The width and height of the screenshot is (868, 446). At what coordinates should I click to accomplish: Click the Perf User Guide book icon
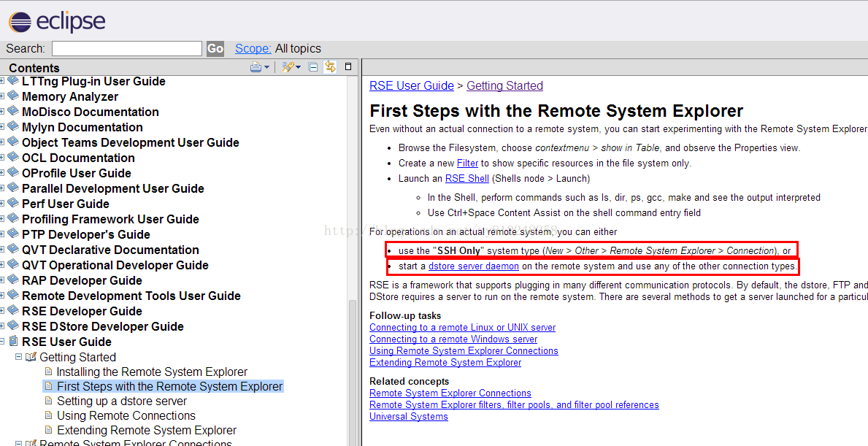point(13,203)
